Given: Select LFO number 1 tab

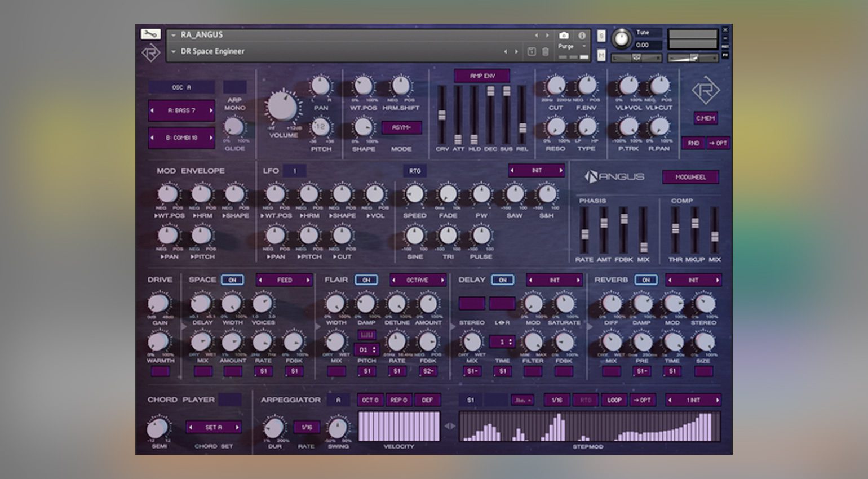Looking at the screenshot, I should tap(295, 171).
